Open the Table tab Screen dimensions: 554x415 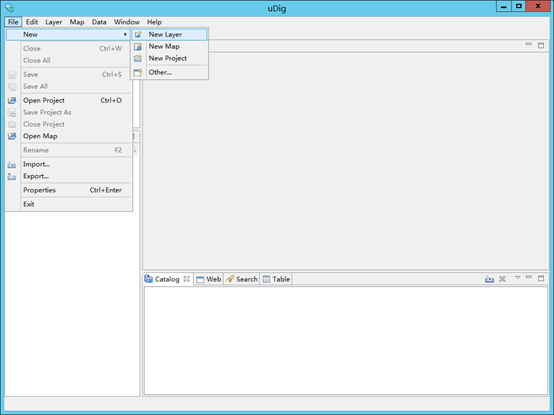click(276, 279)
